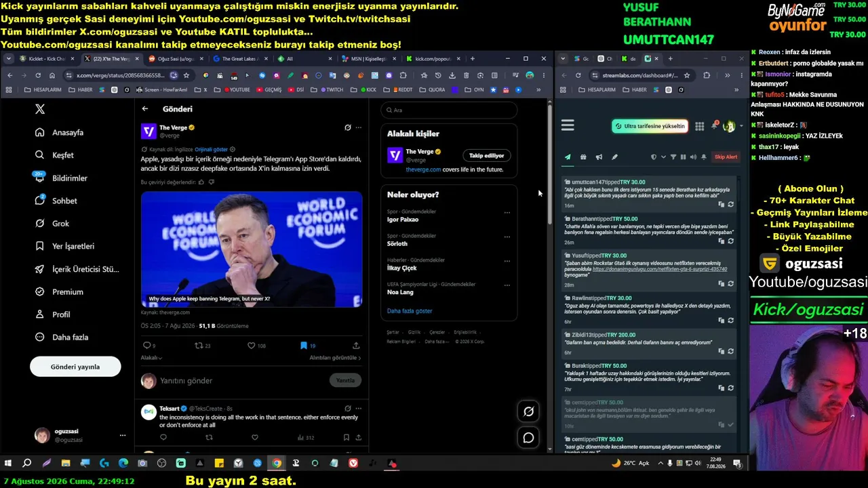The width and height of the screenshot is (868, 488).
Task: Select the gift icon tab in Streamlabs
Action: (x=583, y=157)
